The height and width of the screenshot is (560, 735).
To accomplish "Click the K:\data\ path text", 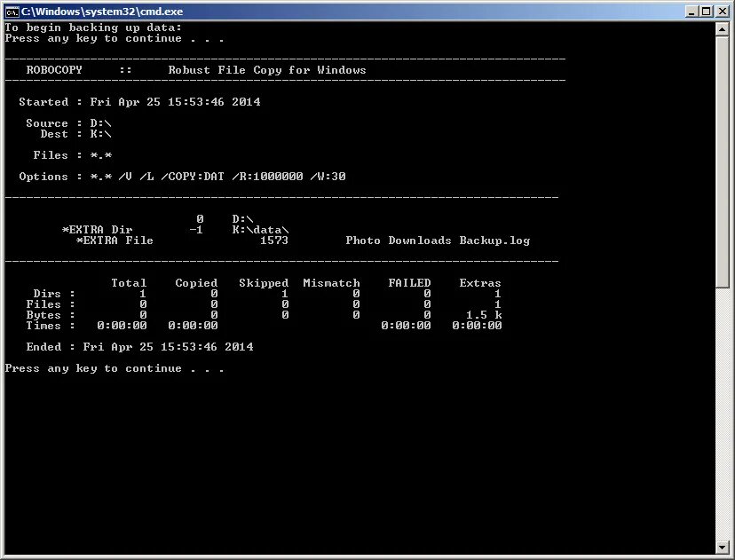I will click(x=260, y=230).
